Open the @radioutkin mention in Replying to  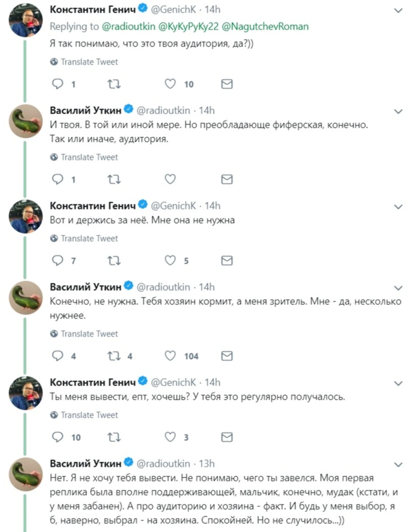coord(128,26)
